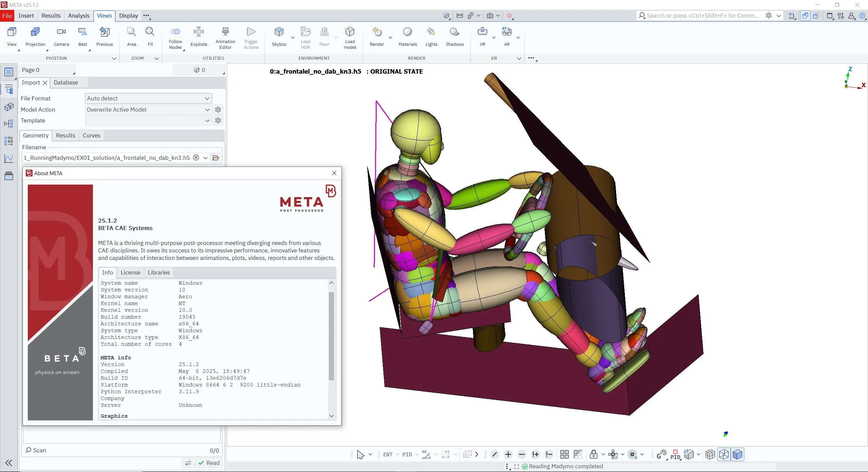Activate Area zoom

click(x=132, y=37)
